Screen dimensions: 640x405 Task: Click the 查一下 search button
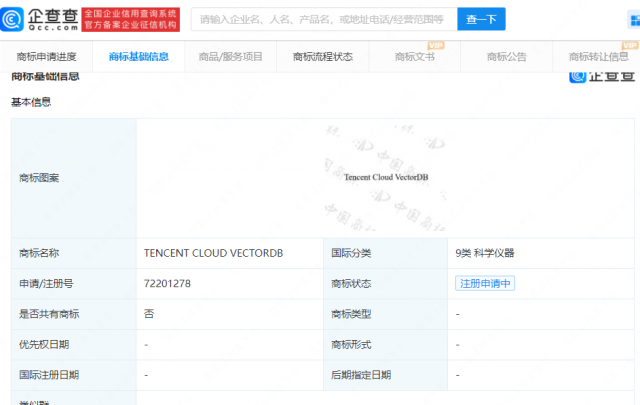click(x=481, y=19)
